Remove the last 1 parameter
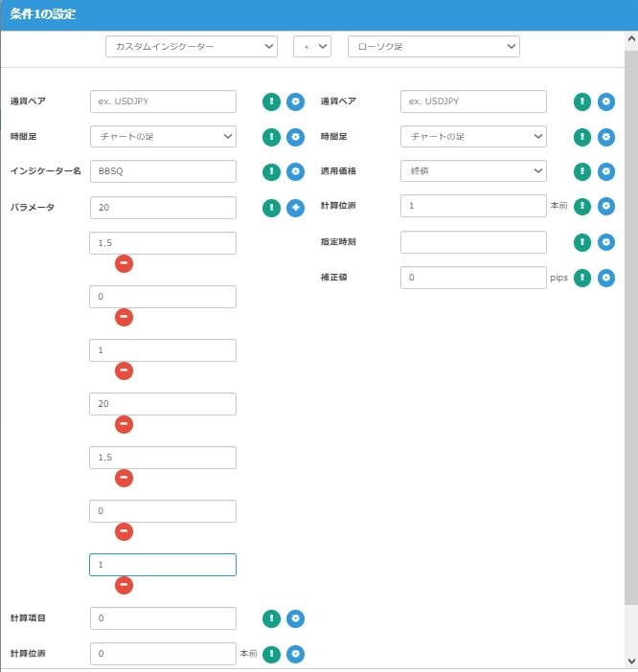This screenshot has width=638, height=672. tap(124, 585)
